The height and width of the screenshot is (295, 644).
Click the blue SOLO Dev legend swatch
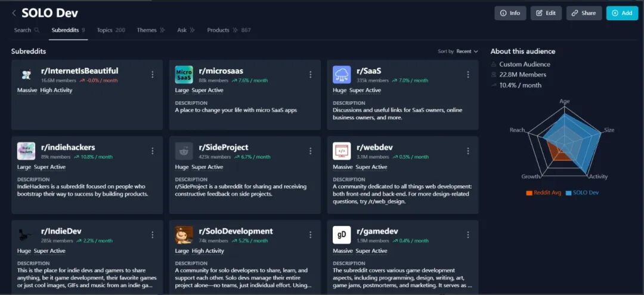point(568,193)
